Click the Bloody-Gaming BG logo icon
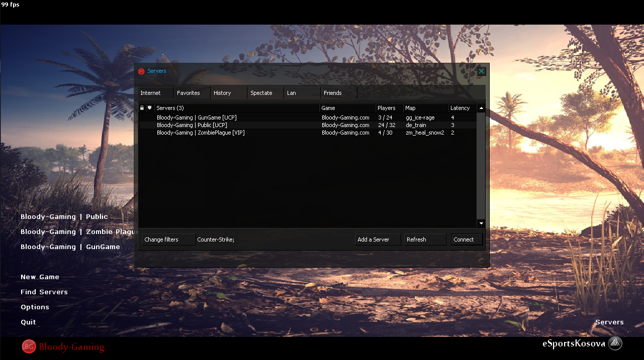 29,346
